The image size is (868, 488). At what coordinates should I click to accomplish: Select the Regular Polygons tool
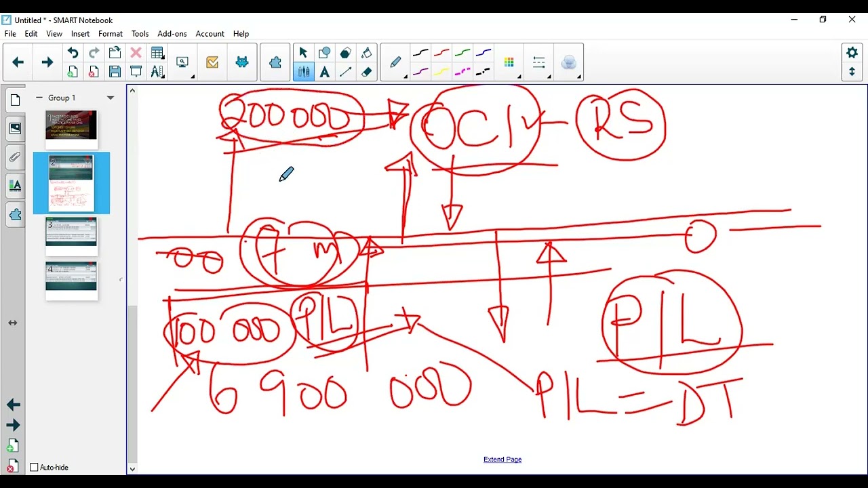(x=345, y=53)
